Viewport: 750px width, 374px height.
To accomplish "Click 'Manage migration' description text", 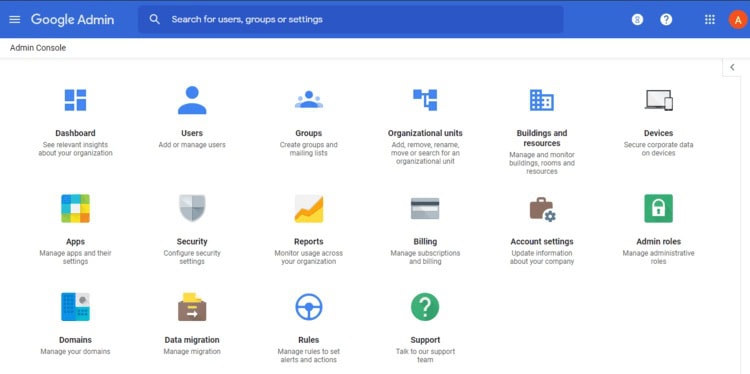I will click(x=192, y=352).
